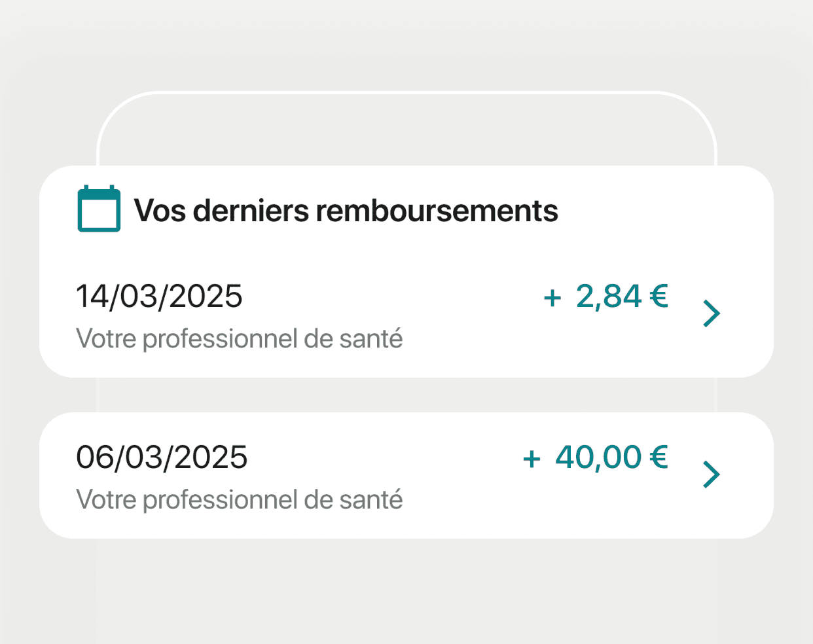Select the + 40,00 € amount

coord(595,457)
